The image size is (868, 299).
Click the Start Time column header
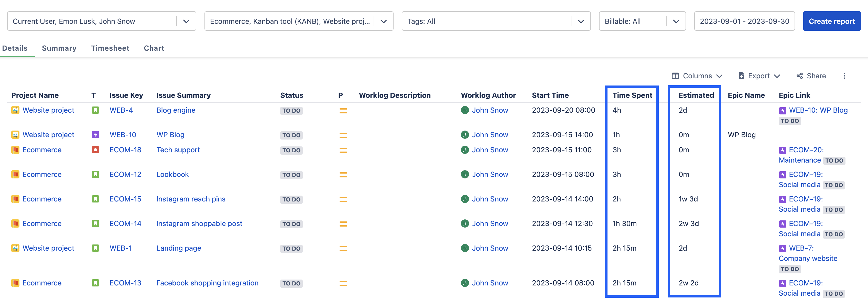tap(550, 95)
